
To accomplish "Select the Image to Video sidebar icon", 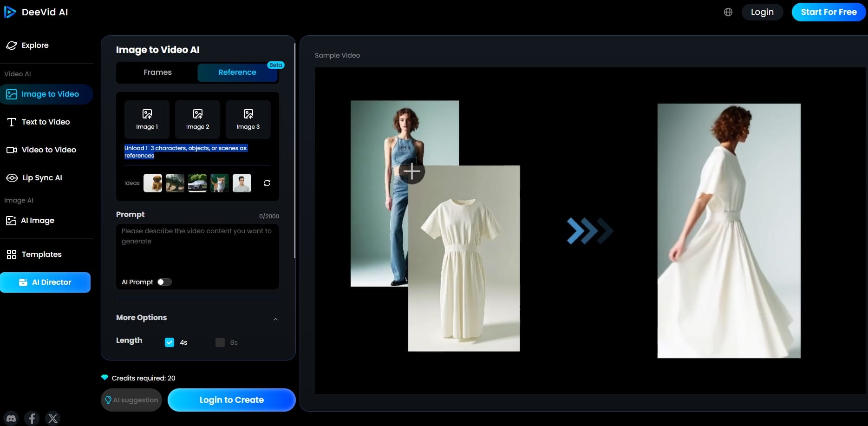I will pyautogui.click(x=11, y=94).
